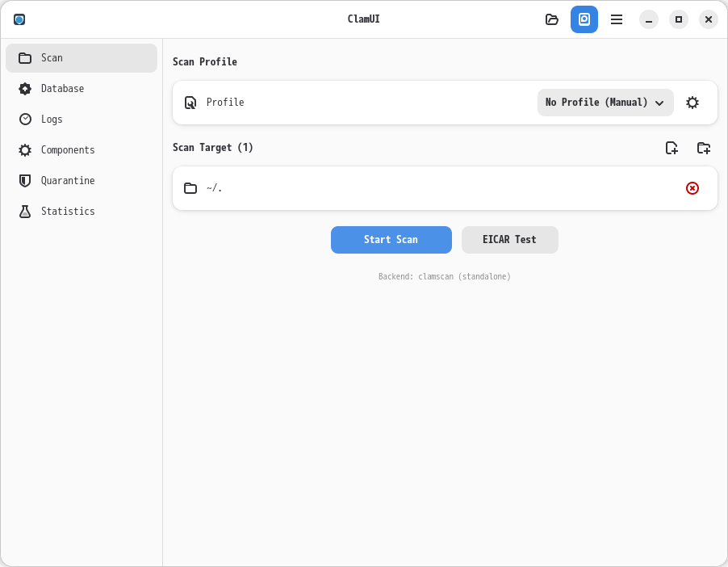Run the EICAR Test

pyautogui.click(x=509, y=240)
